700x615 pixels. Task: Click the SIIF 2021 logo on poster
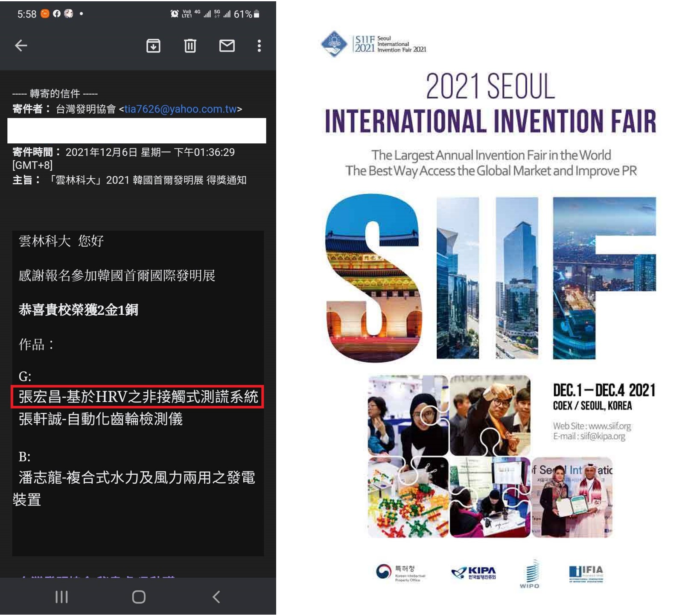point(373,44)
